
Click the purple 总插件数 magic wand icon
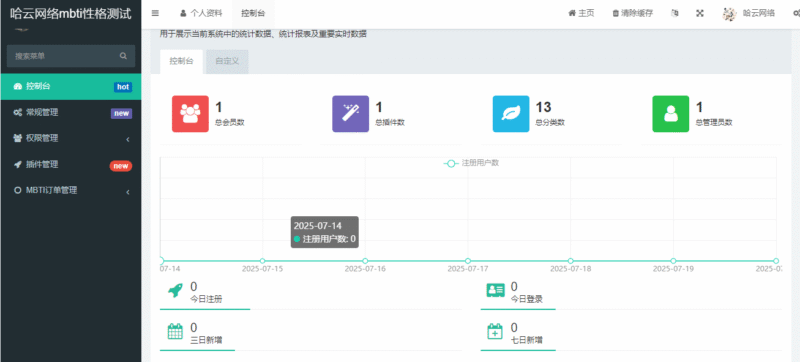[x=351, y=114]
